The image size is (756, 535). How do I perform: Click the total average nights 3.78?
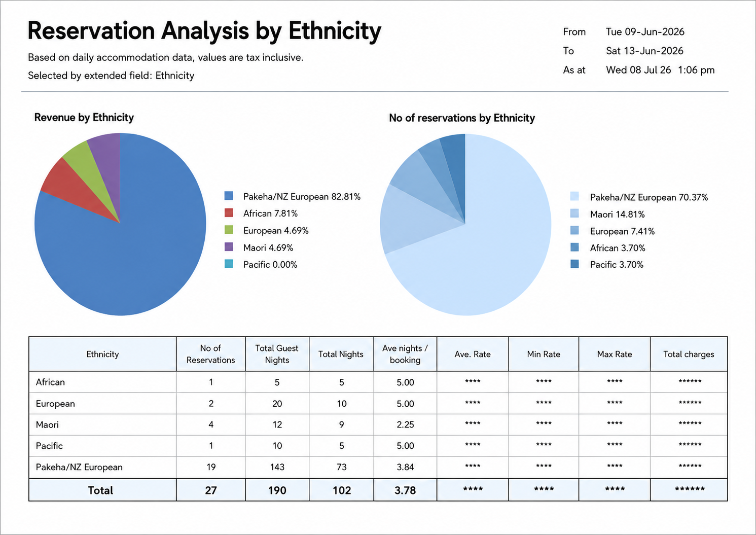pyautogui.click(x=405, y=490)
